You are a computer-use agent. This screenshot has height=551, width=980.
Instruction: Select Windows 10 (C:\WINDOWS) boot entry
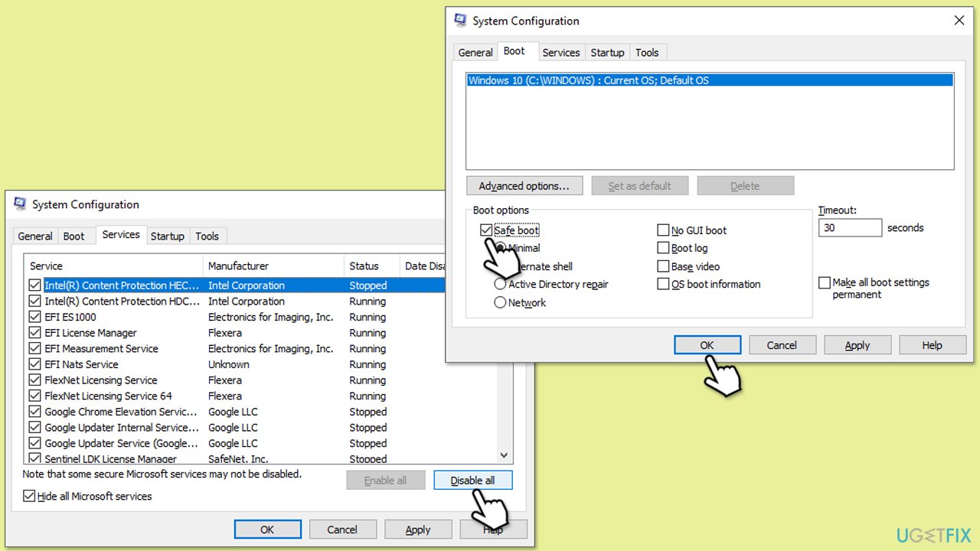710,80
